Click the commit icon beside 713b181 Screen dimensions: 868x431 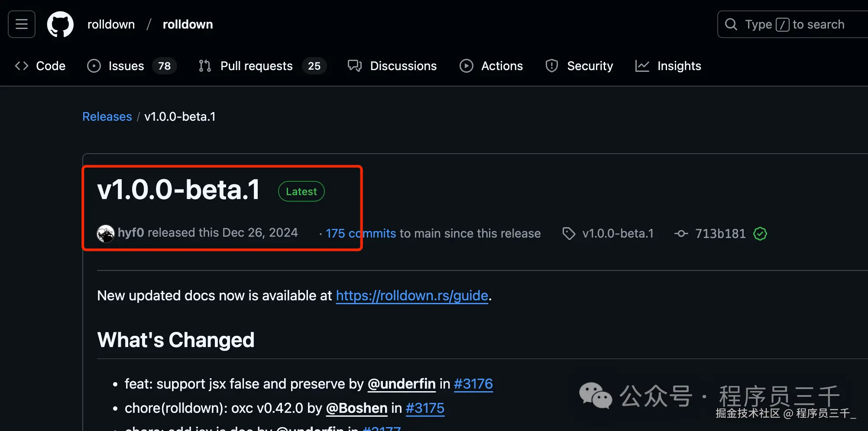[x=681, y=234]
